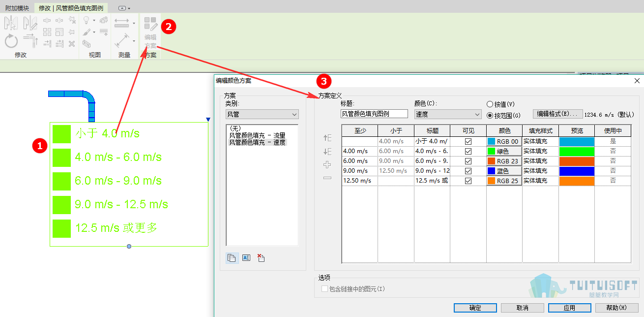Screen dimensions: 644x317
Task: Click the RGB 00 color button
Action: [x=504, y=141]
